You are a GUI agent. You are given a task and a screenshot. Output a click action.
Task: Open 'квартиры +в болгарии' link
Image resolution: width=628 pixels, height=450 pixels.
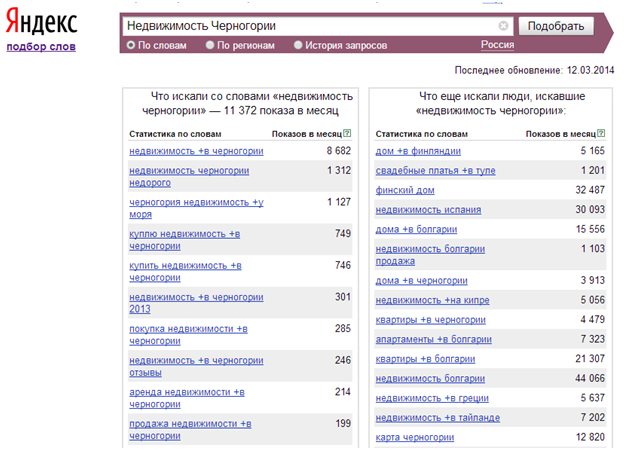pos(425,359)
